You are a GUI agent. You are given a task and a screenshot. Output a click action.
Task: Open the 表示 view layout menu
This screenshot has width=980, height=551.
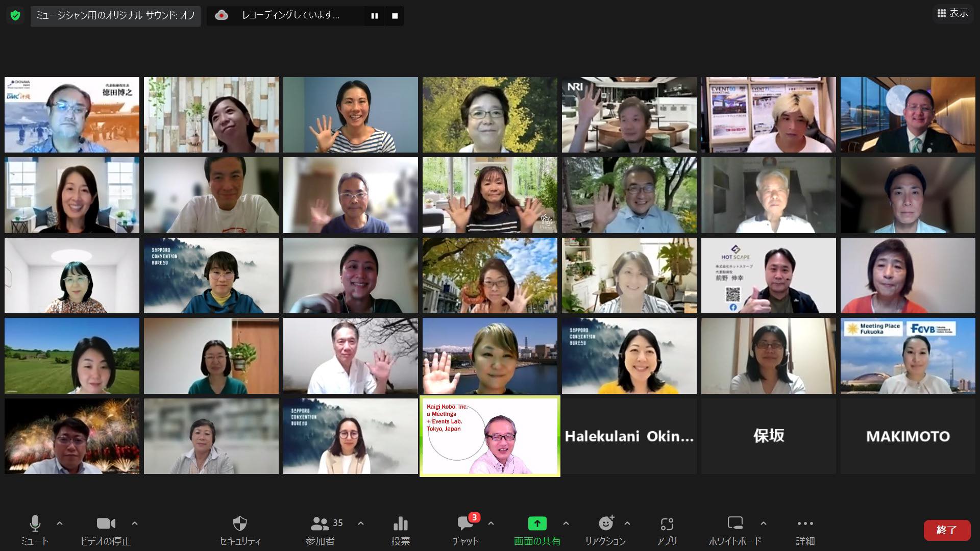[x=952, y=13]
